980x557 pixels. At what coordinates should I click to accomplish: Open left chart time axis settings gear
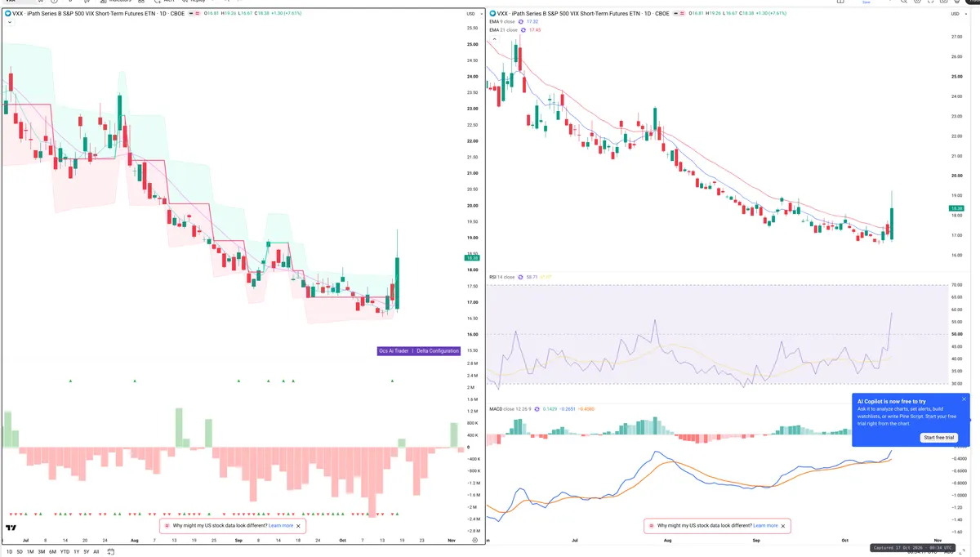474,541
